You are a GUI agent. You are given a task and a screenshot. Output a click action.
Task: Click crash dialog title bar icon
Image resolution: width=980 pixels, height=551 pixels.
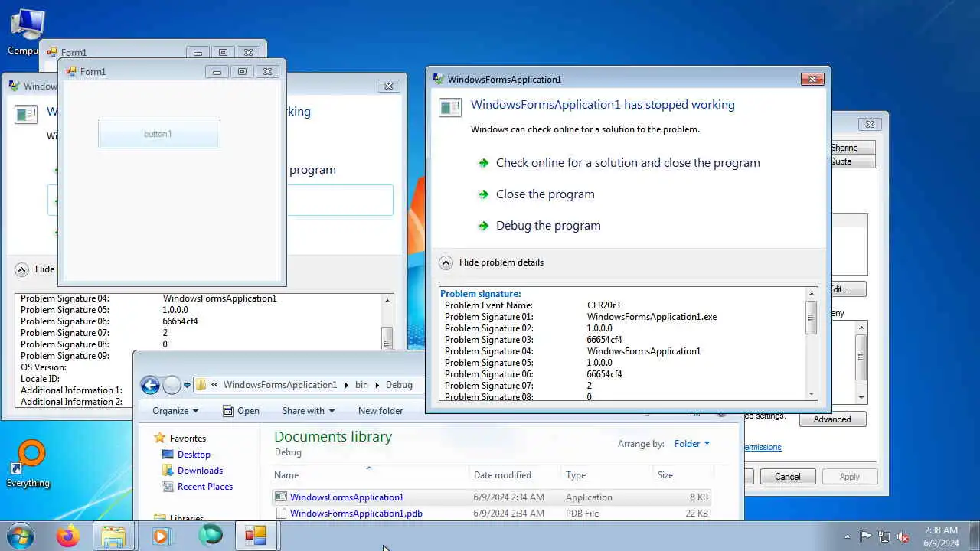click(x=438, y=79)
